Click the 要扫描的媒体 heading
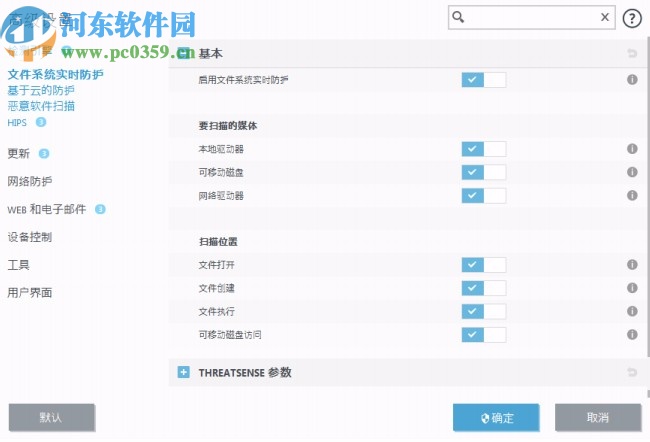Screen dimensions: 650x442 click(x=228, y=126)
